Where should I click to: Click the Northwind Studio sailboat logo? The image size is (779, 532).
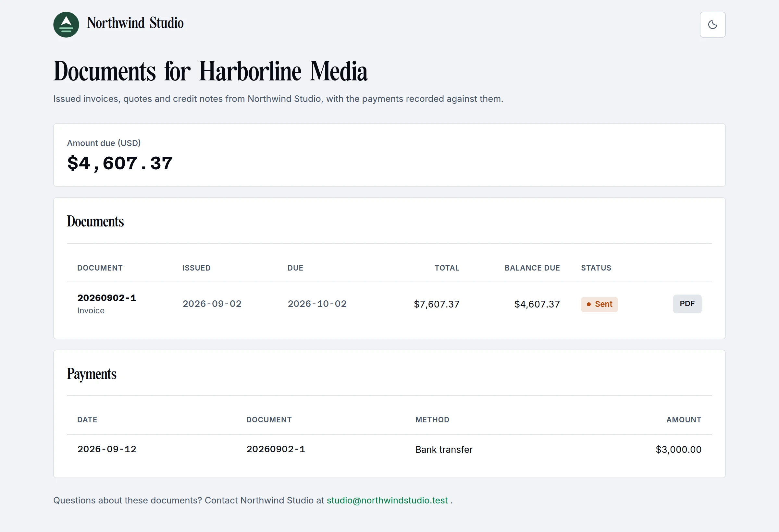66,24
